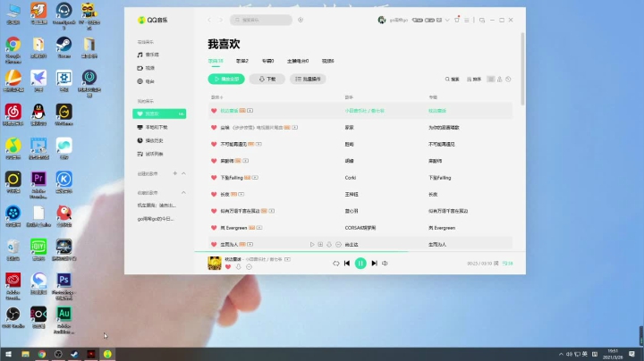Unlike the 氧 Evergreen song
The height and width of the screenshot is (361, 644).
pyautogui.click(x=214, y=228)
